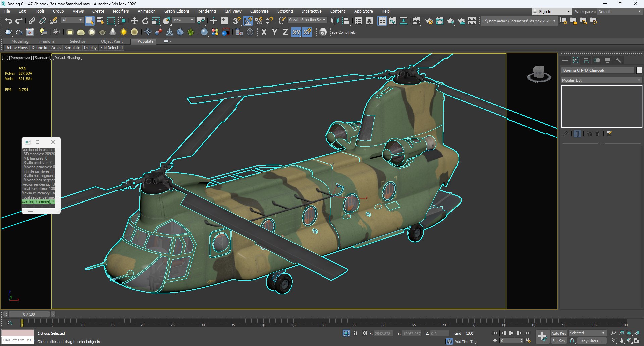644x346 pixels.
Task: Toggle the Percent Snap button
Action: click(259, 21)
